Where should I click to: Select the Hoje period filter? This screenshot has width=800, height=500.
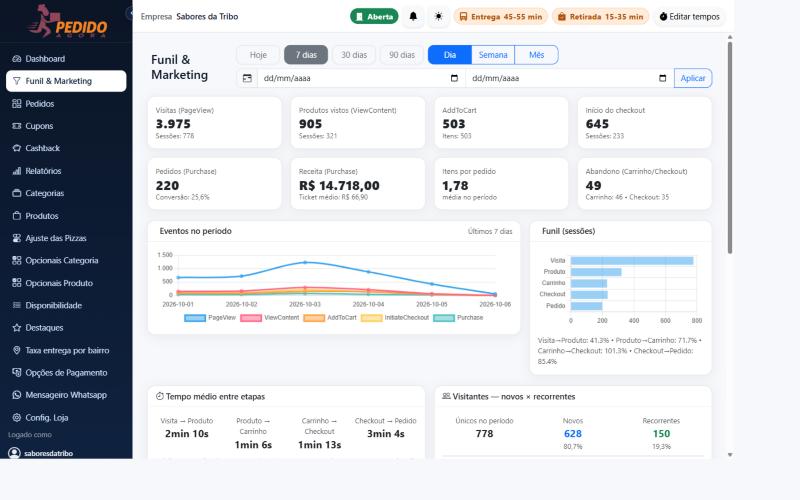point(258,55)
